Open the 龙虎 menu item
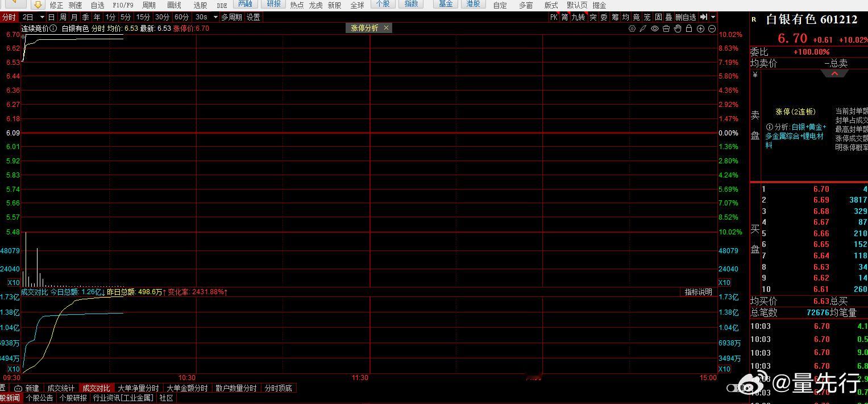 pyautogui.click(x=315, y=5)
